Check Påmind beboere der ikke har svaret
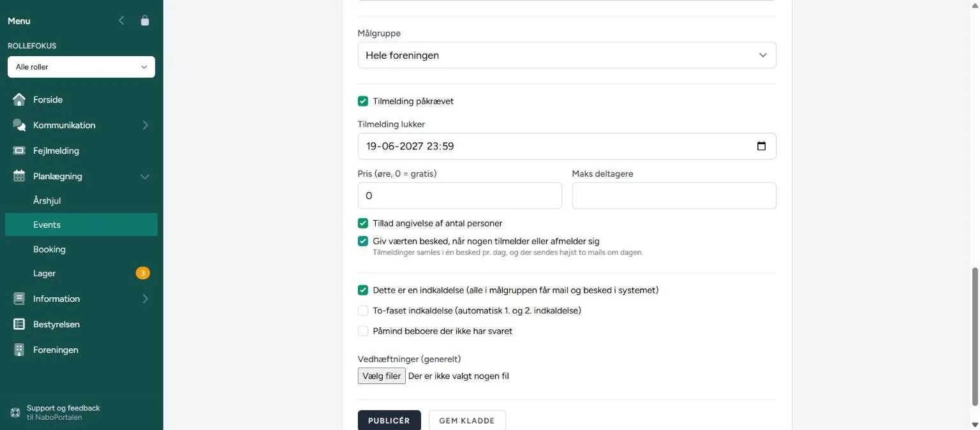This screenshot has width=980, height=430. click(363, 331)
